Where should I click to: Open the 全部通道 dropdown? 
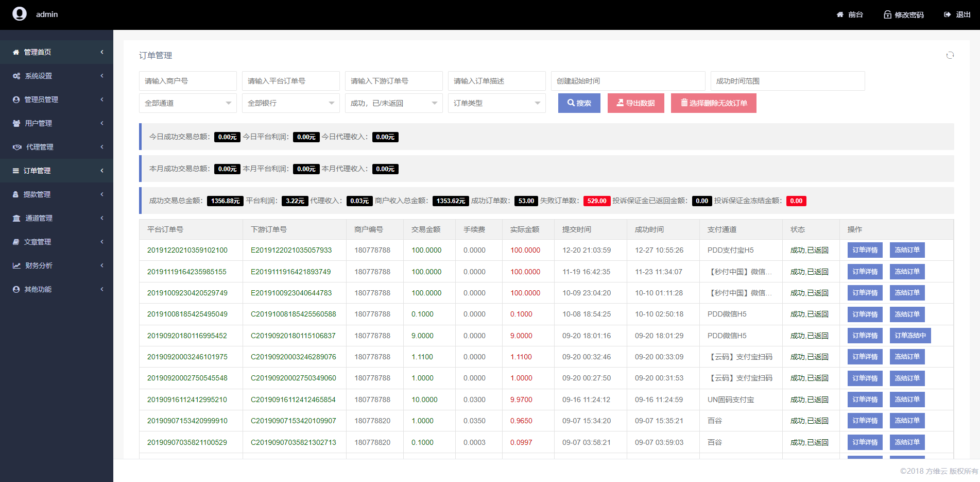click(x=187, y=103)
